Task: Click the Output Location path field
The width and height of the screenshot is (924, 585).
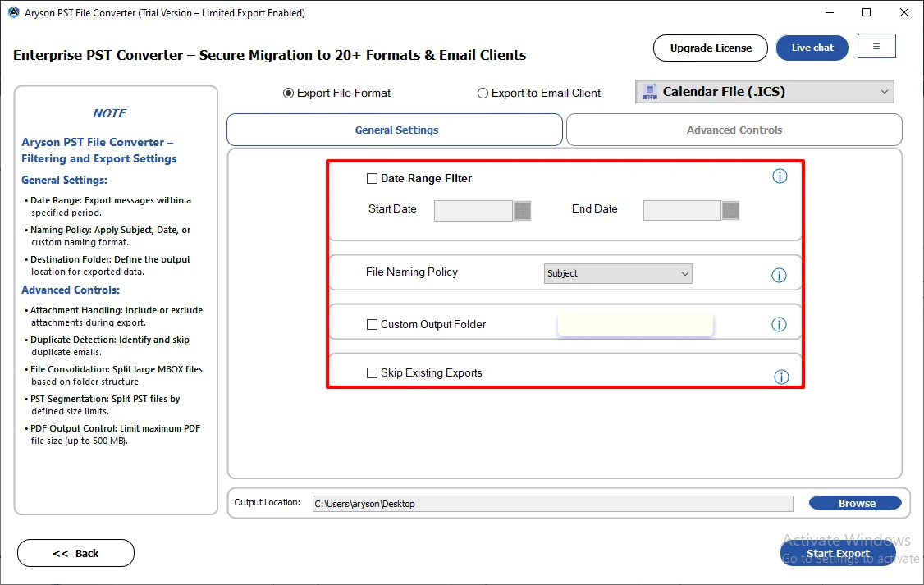Action: pyautogui.click(x=553, y=504)
